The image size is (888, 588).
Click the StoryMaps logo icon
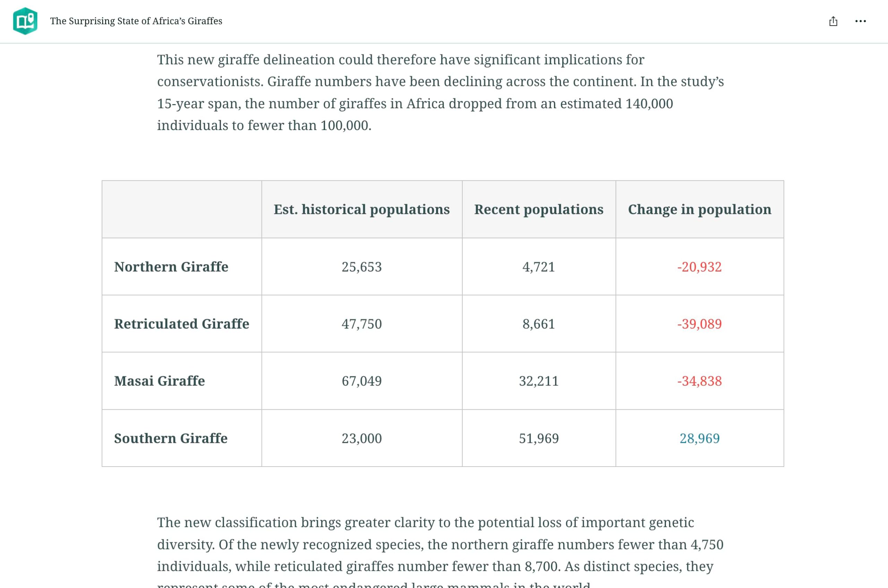(x=25, y=21)
